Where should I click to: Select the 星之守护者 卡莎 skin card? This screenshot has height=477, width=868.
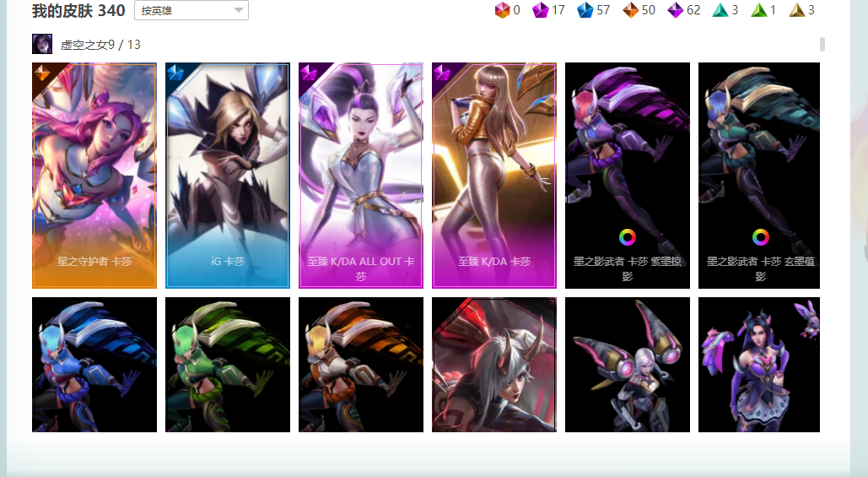(x=94, y=176)
